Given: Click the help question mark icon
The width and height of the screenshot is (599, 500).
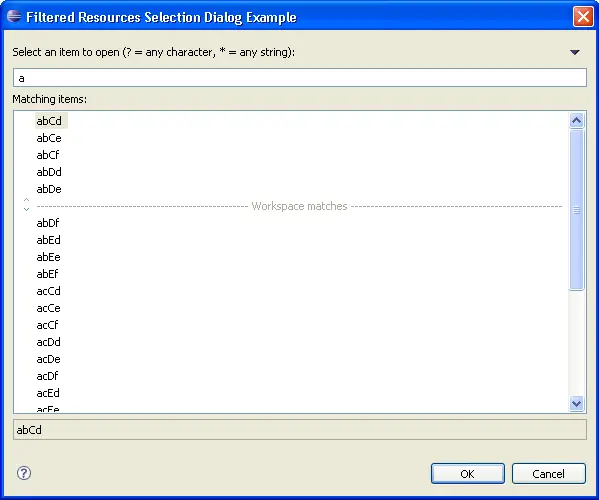Looking at the screenshot, I should point(24,473).
